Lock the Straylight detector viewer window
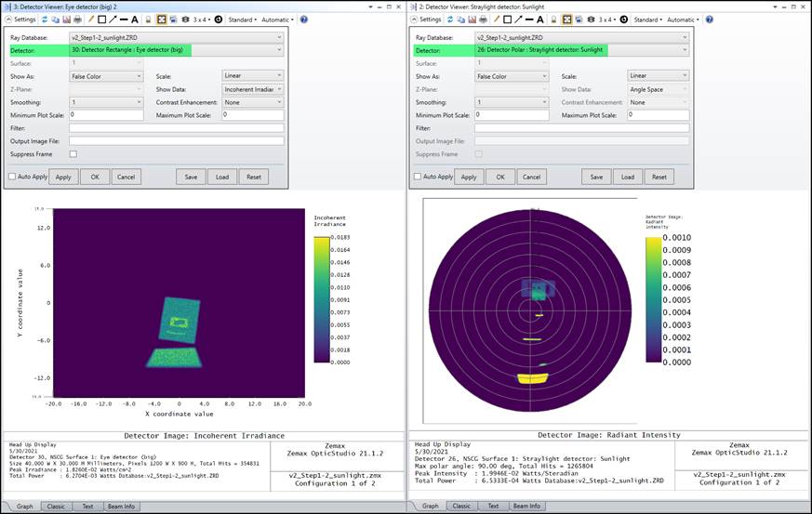The width and height of the screenshot is (812, 514). pos(553,20)
